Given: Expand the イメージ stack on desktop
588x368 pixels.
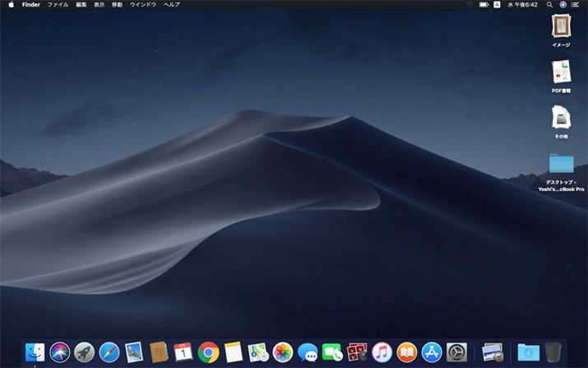Looking at the screenshot, I should (x=561, y=26).
